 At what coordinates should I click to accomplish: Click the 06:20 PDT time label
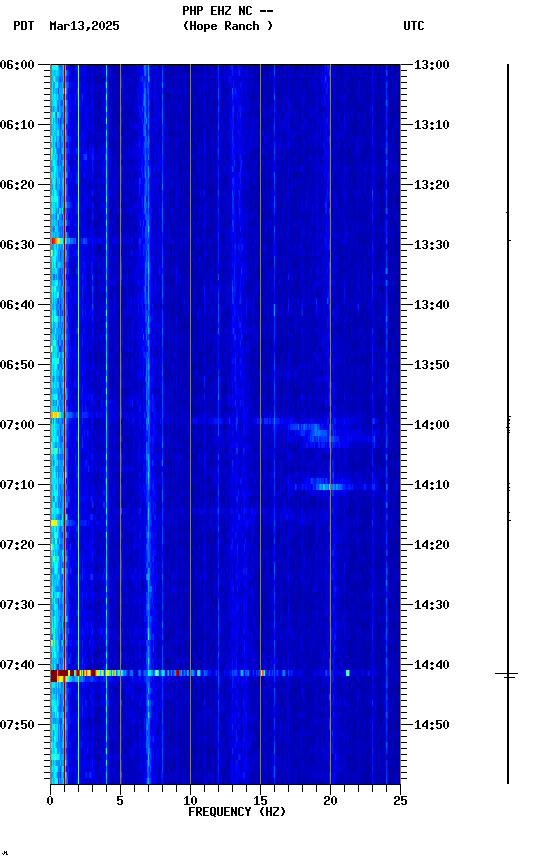click(x=17, y=185)
